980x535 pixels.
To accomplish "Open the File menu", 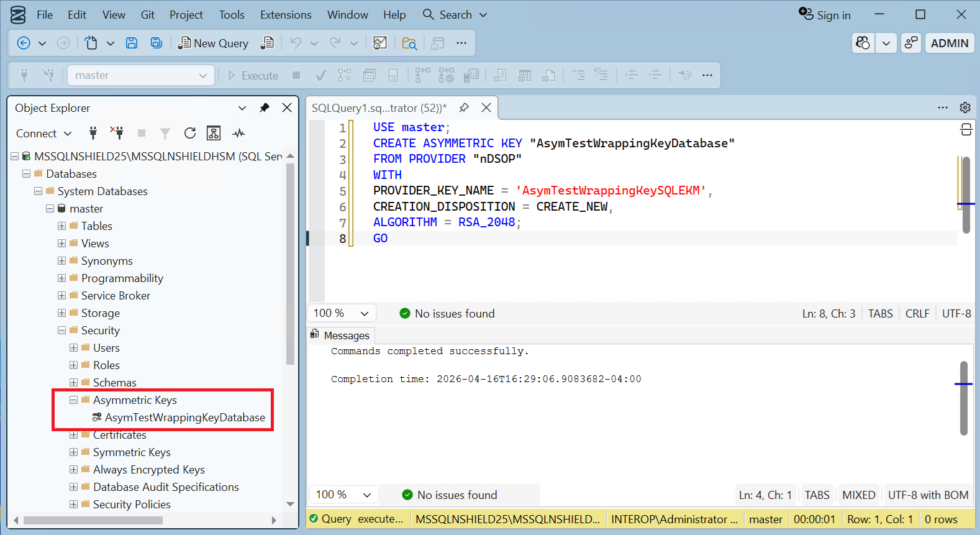I will click(x=45, y=14).
